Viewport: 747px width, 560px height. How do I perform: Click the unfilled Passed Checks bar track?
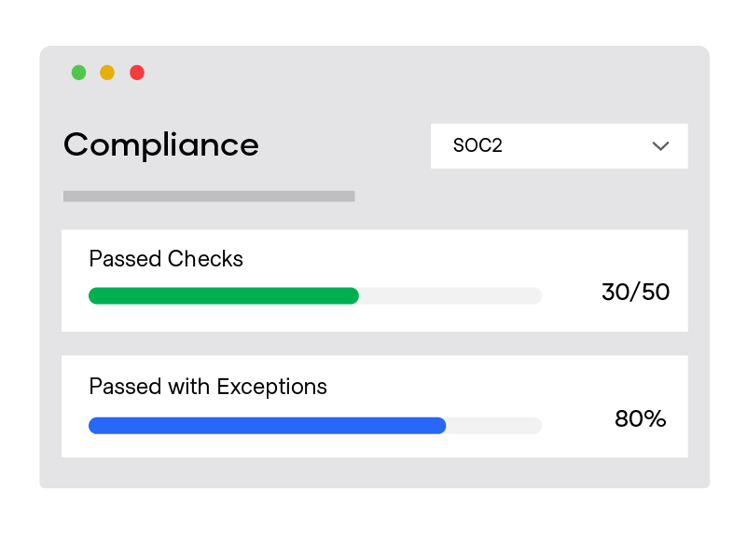coord(450,296)
